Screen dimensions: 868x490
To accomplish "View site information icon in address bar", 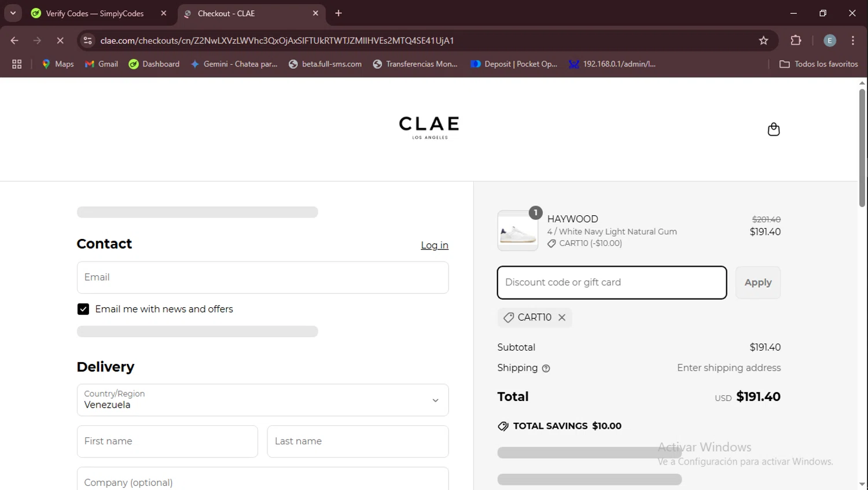I will 87,40.
